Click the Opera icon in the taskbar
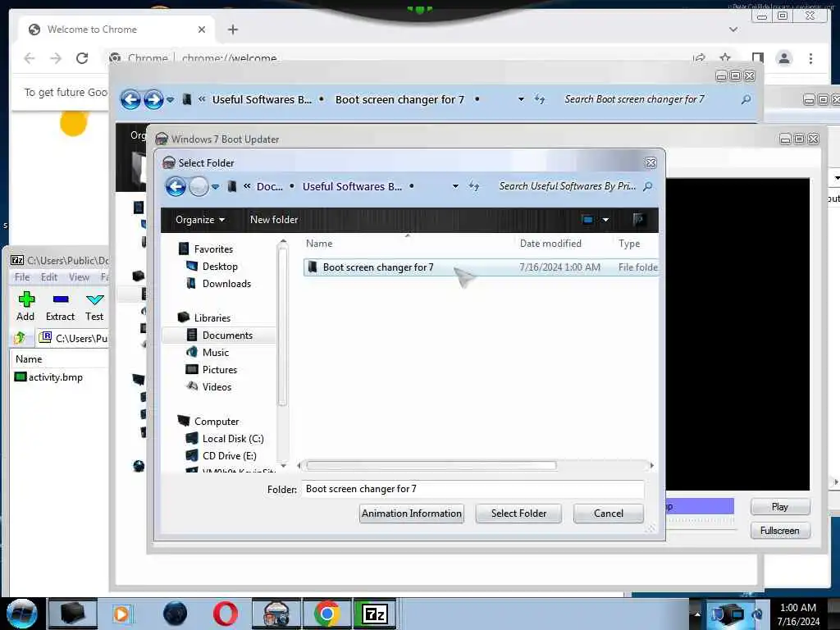 (x=226, y=614)
